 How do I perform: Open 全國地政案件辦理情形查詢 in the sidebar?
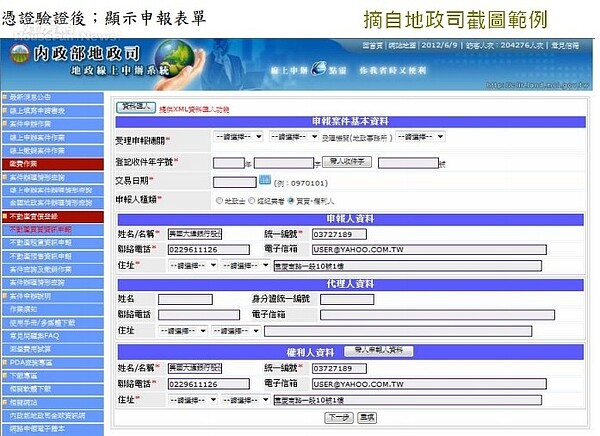52,203
